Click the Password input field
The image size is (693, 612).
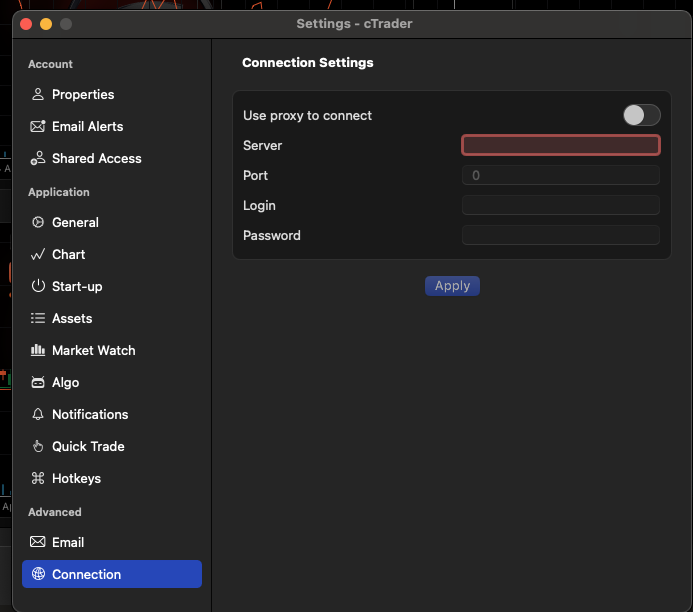click(x=561, y=236)
